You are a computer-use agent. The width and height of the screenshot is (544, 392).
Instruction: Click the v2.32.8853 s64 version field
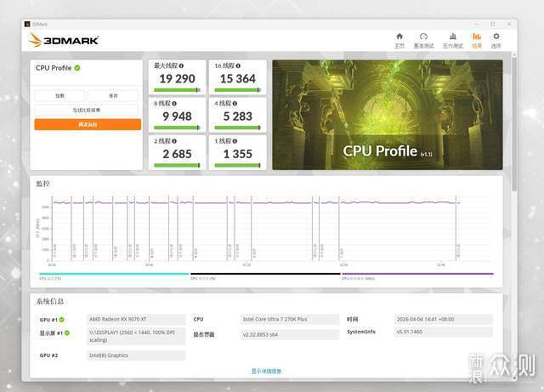click(290, 335)
